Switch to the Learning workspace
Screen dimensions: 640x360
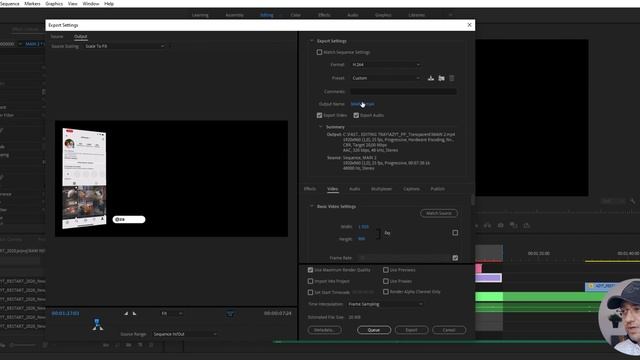point(200,15)
